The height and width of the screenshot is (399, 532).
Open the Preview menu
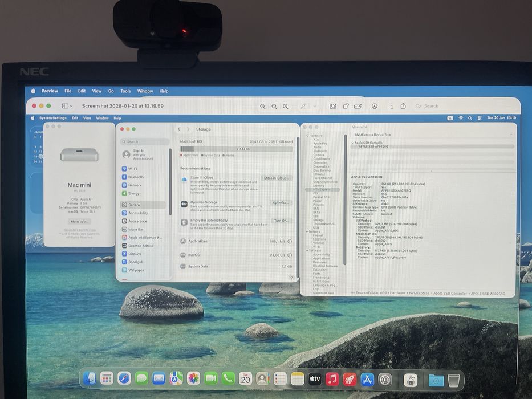coord(50,91)
